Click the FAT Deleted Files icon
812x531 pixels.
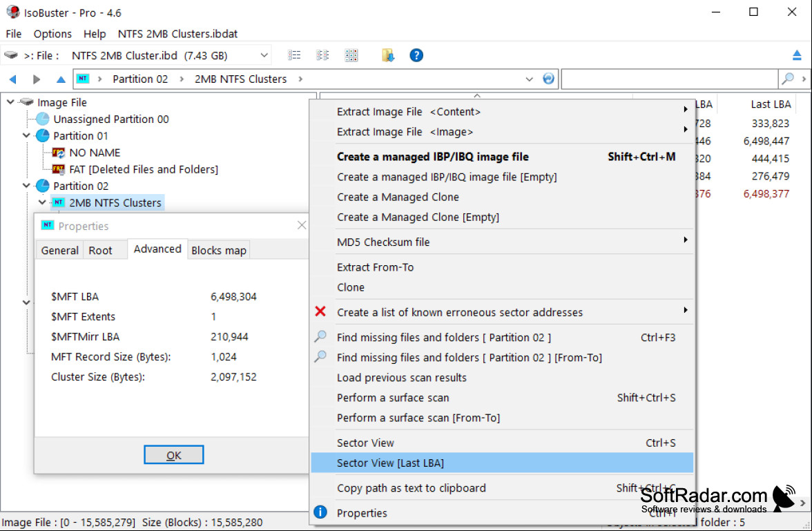59,169
